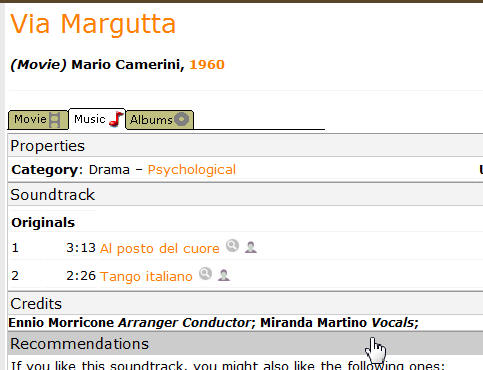Click Ennio Morricone in credits
This screenshot has height=370, width=483.
[x=61, y=323]
